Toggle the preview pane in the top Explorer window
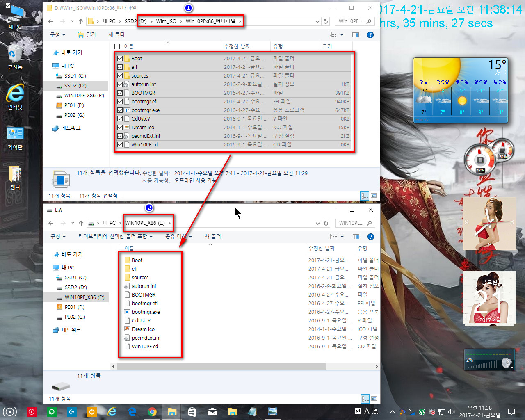Screen dimensions: 525x420 tap(356, 35)
